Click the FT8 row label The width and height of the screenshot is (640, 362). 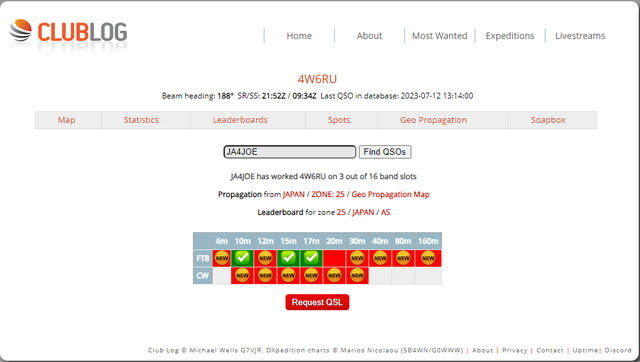[202, 258]
